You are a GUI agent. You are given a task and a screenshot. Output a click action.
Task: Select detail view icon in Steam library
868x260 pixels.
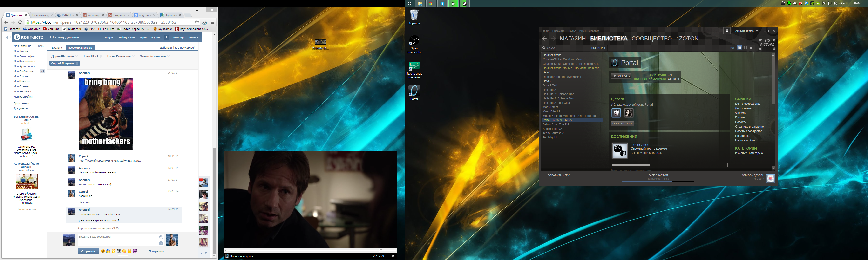click(x=739, y=48)
